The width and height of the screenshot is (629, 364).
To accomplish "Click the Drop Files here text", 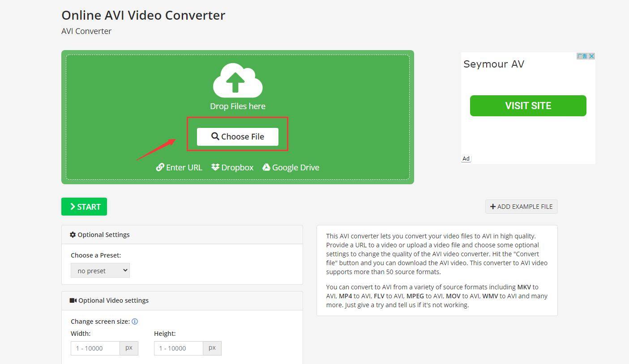I will pos(238,106).
